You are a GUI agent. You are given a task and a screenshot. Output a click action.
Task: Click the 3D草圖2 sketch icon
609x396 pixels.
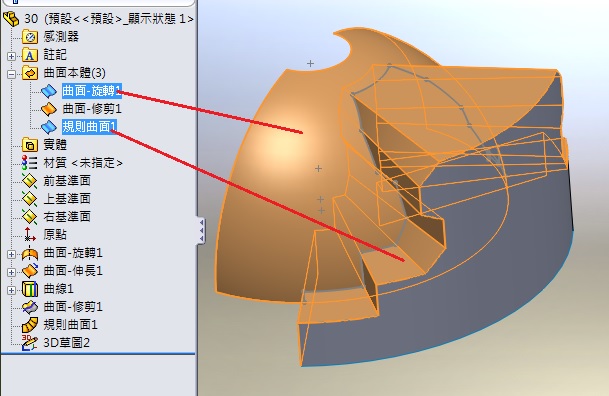tap(30, 343)
